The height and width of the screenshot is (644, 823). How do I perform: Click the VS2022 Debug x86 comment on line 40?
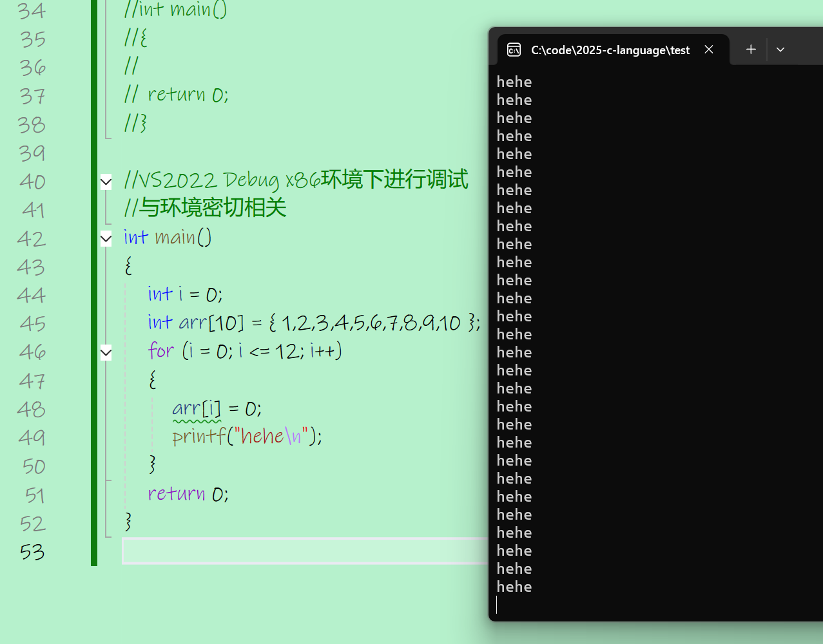click(296, 180)
